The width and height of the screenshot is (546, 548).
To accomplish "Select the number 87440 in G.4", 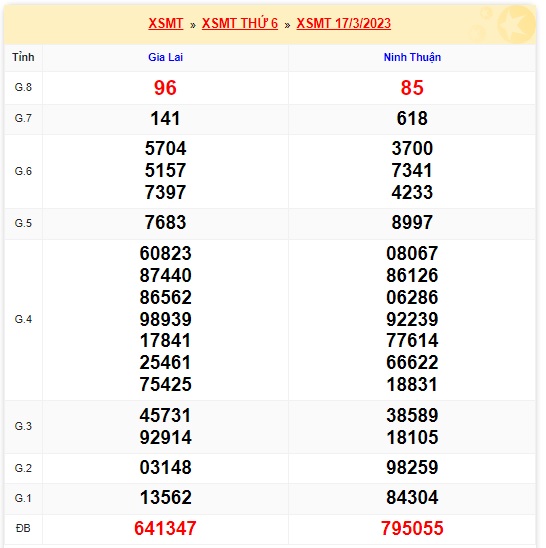I will coord(165,275).
